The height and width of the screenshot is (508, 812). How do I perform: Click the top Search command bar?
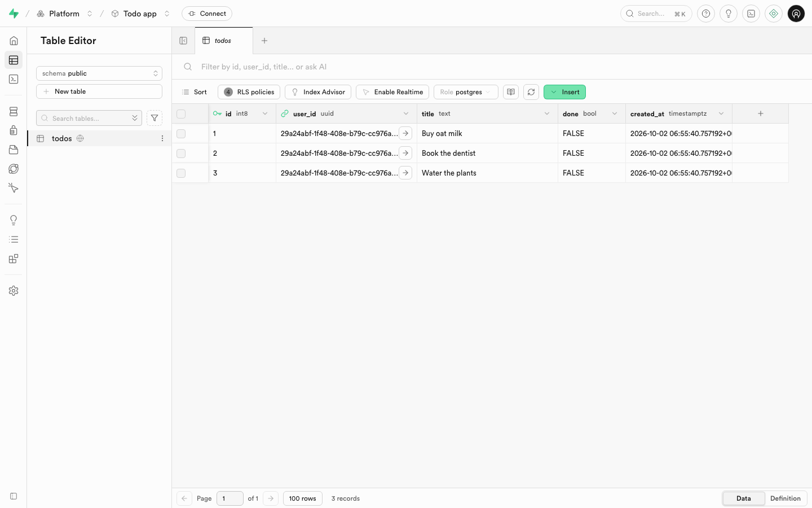[656, 14]
